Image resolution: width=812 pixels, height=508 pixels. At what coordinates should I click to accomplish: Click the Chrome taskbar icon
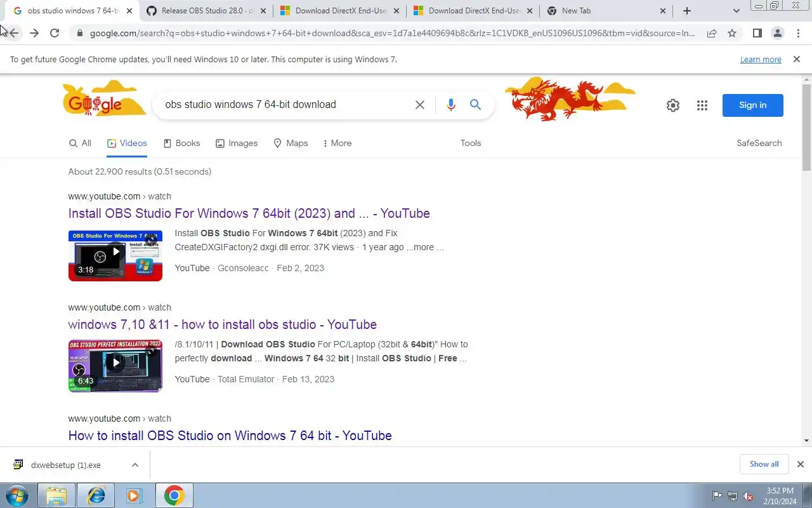pos(174,495)
